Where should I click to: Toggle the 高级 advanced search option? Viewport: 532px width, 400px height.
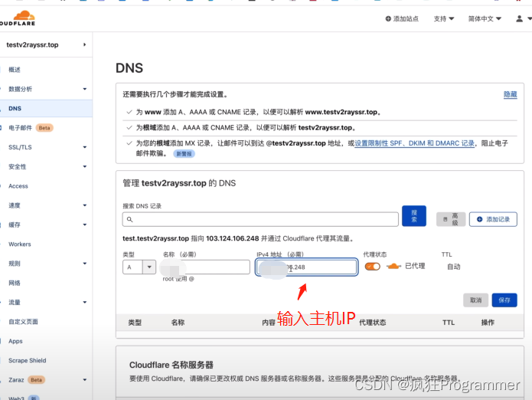(x=450, y=219)
